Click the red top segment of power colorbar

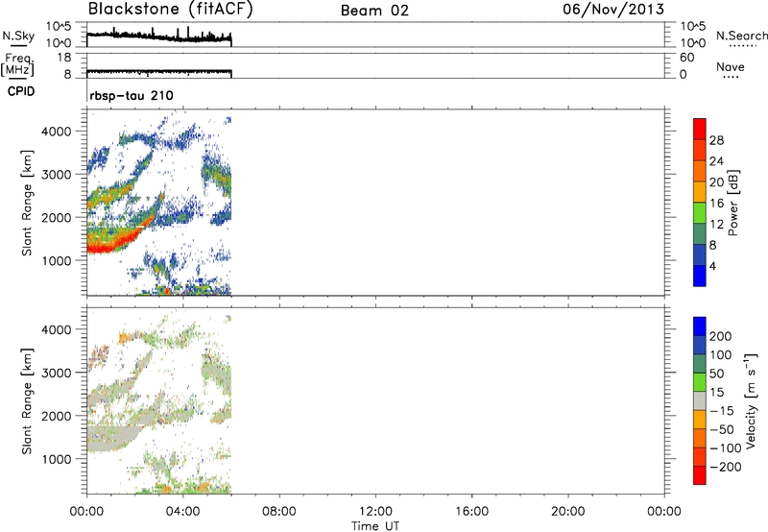click(700, 129)
